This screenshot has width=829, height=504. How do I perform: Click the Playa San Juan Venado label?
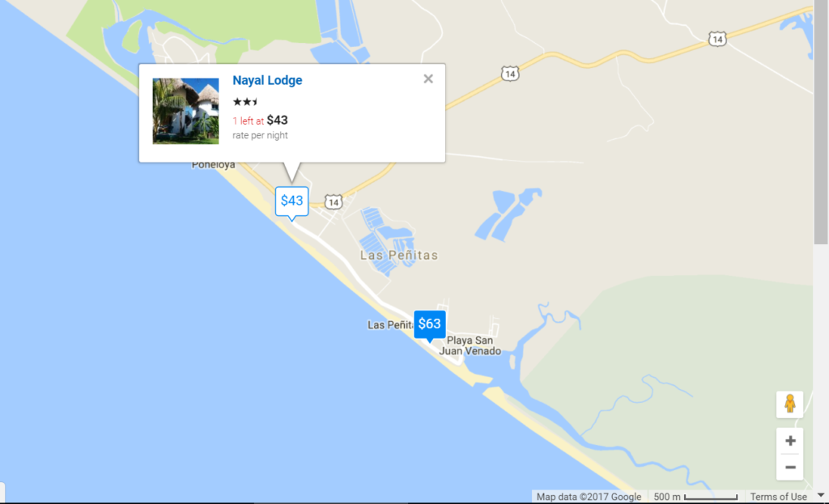pyautogui.click(x=470, y=345)
